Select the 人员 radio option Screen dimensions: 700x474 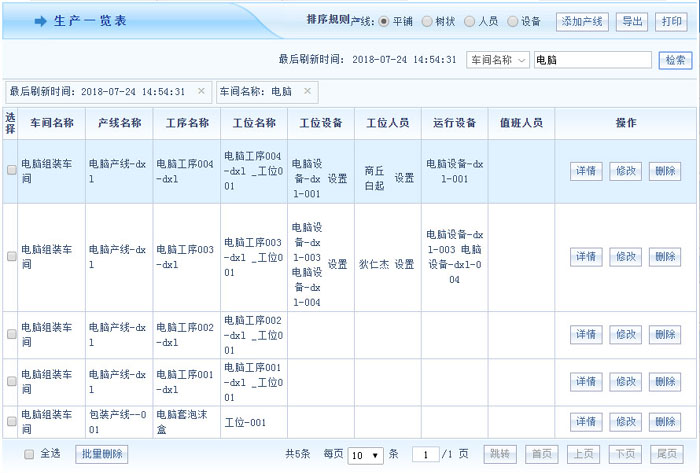(x=469, y=21)
